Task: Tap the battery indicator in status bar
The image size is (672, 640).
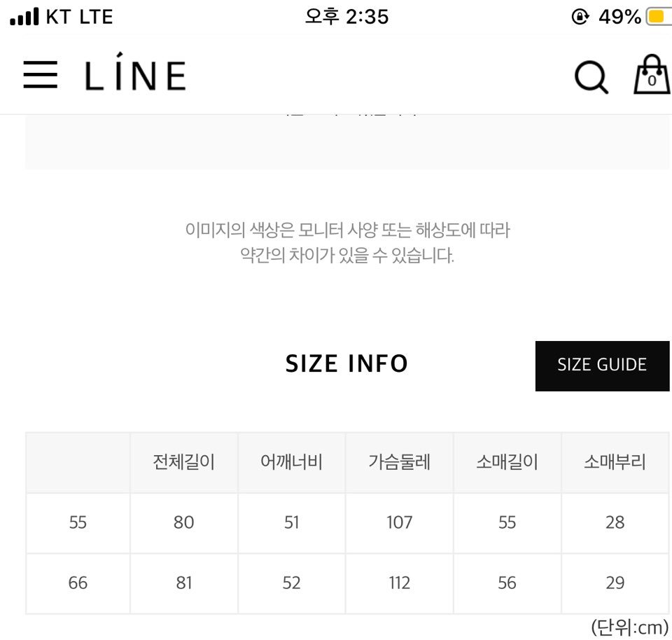Action: click(659, 17)
